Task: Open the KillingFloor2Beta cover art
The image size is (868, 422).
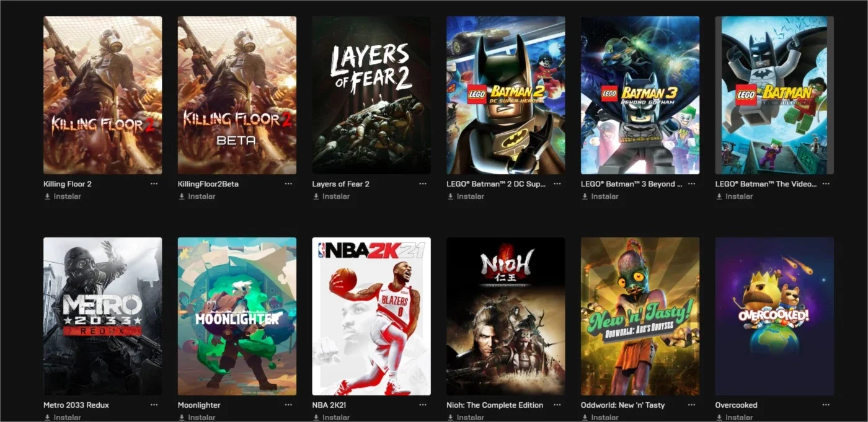Action: tap(237, 95)
